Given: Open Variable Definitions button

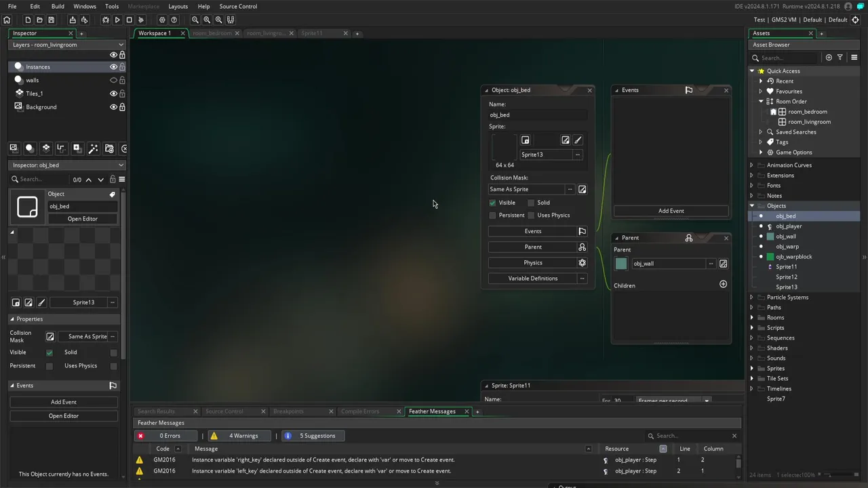Looking at the screenshot, I should pyautogui.click(x=533, y=279).
